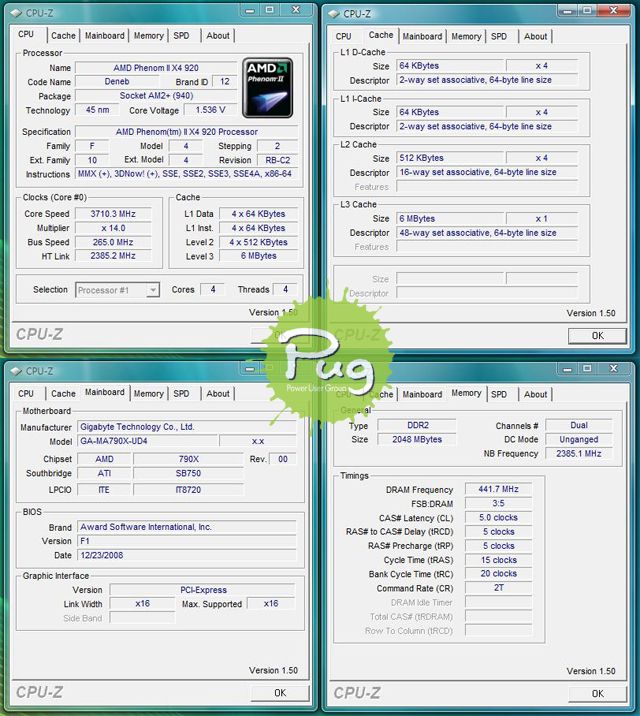Click the L3 Cache size 6 MBytes field

click(x=450, y=219)
